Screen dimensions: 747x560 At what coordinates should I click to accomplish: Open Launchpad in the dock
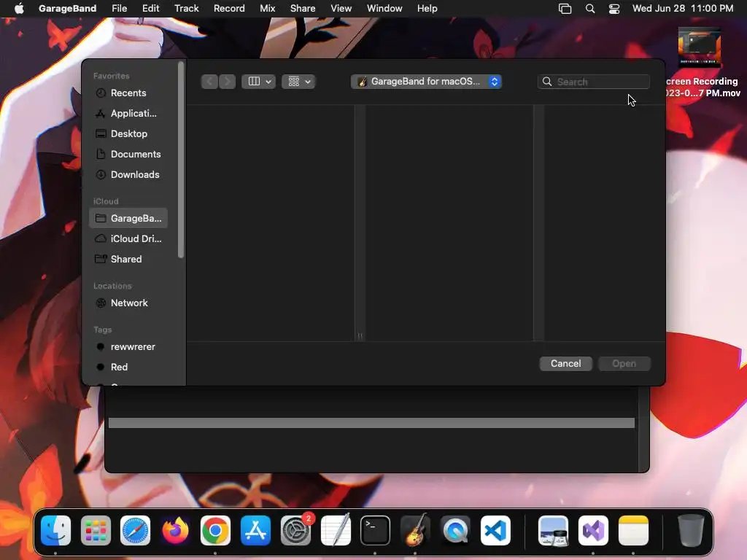pos(96,531)
